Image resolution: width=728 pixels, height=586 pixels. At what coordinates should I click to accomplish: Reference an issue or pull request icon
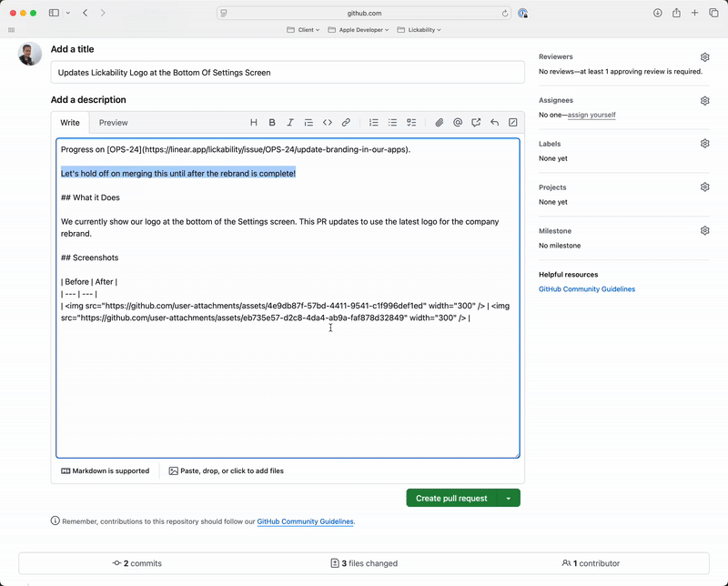(476, 123)
